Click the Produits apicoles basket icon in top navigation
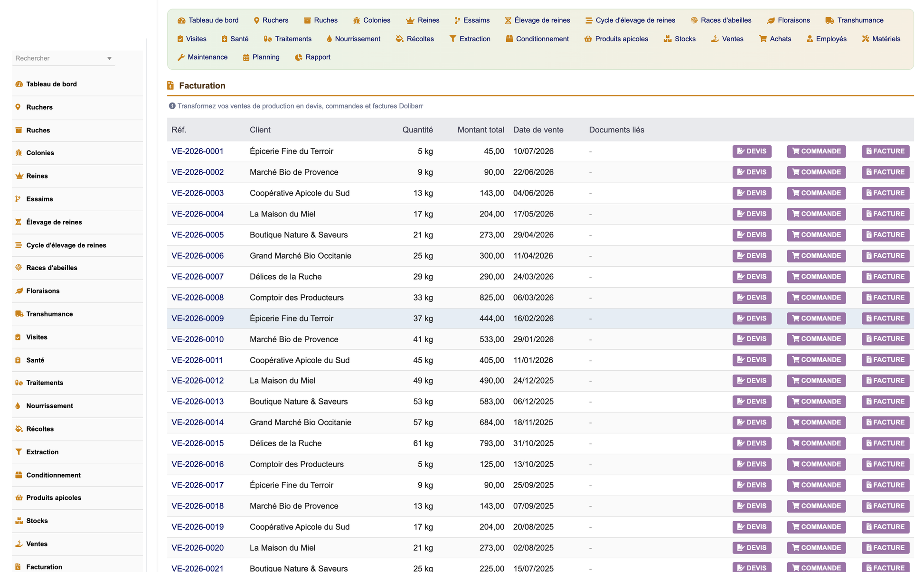This screenshot has width=924, height=572. tap(588, 39)
